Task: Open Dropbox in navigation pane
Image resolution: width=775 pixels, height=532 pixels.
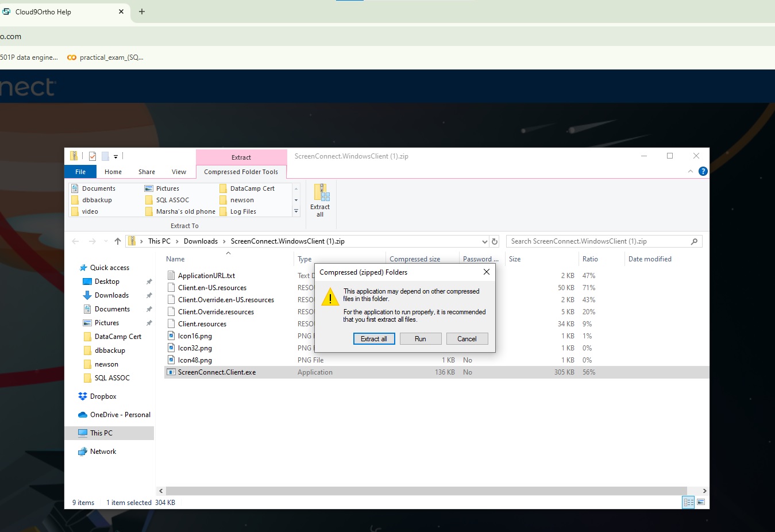Action: (103, 396)
